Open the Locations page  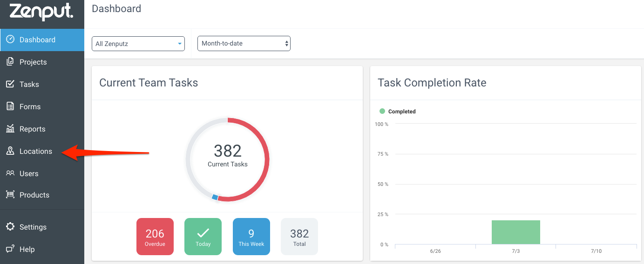pos(42,152)
